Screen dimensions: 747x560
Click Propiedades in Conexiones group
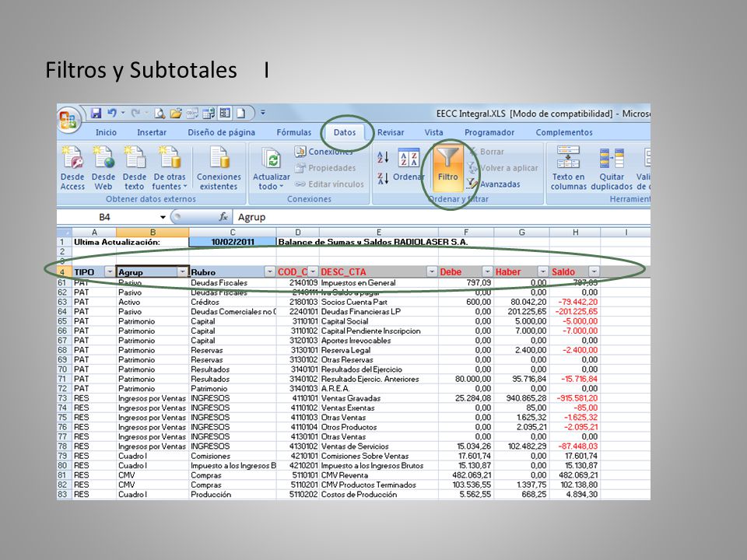pos(325,168)
